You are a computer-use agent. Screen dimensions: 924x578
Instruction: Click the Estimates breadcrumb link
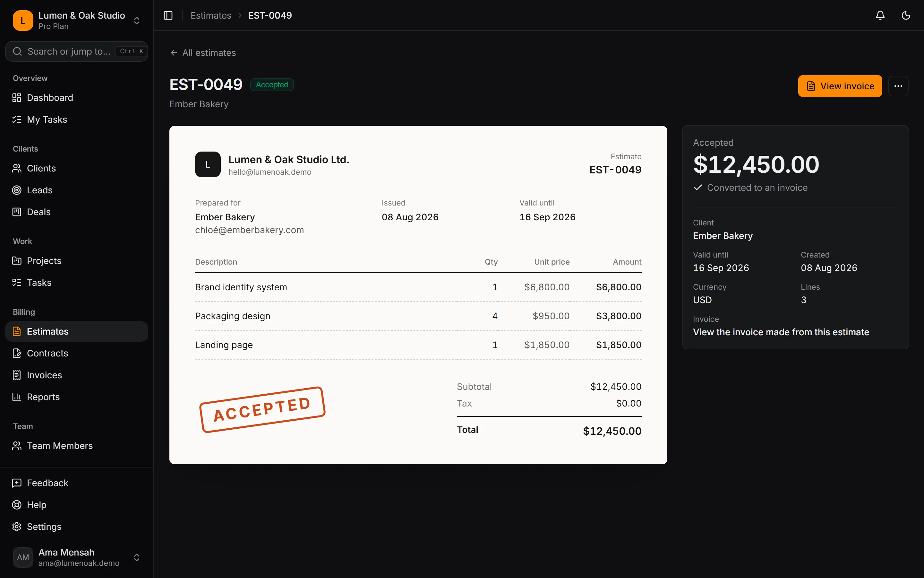(x=211, y=15)
